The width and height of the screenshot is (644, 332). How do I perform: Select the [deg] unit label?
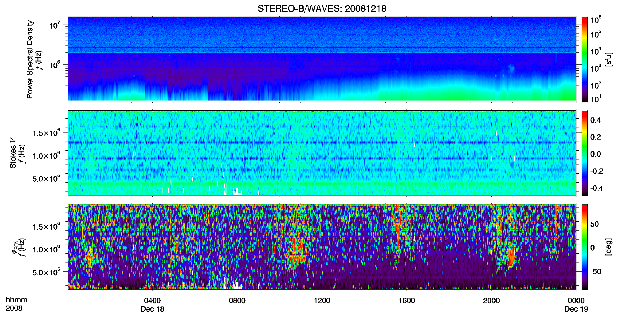(x=609, y=247)
